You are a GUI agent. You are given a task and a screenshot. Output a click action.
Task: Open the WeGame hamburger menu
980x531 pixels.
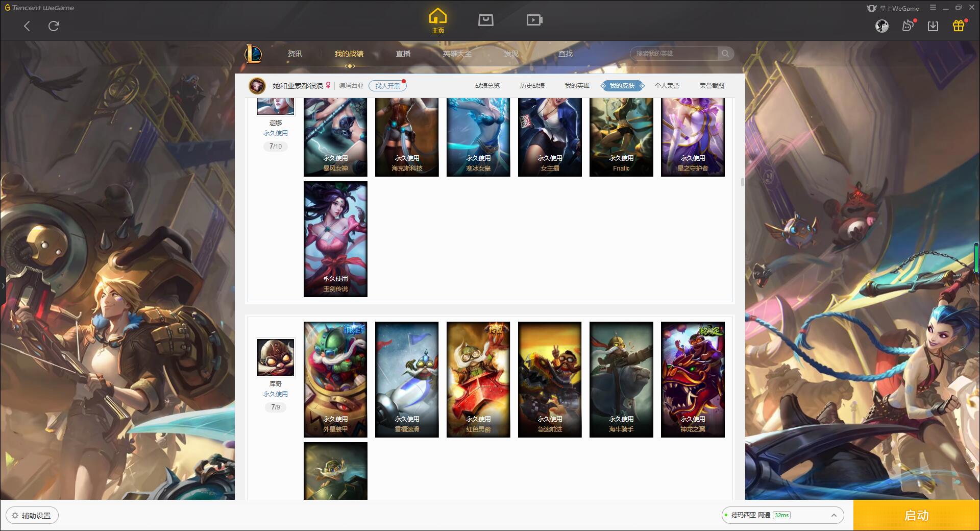click(x=933, y=8)
